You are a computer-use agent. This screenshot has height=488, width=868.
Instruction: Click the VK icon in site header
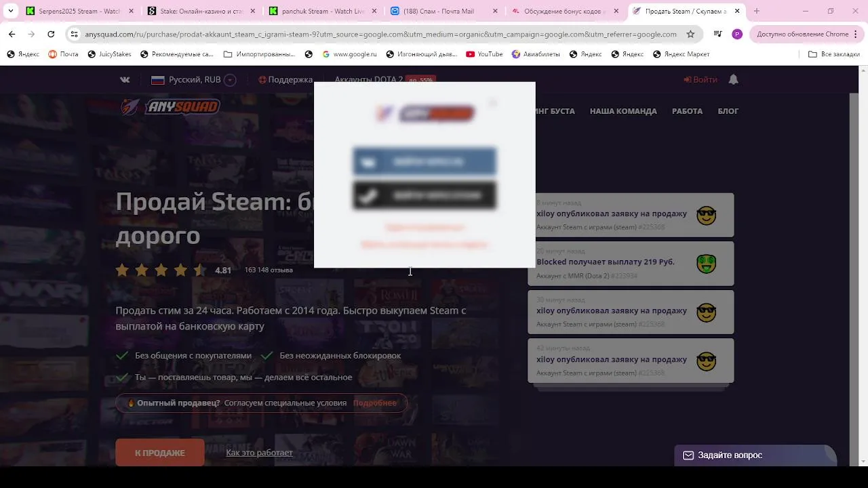click(125, 79)
